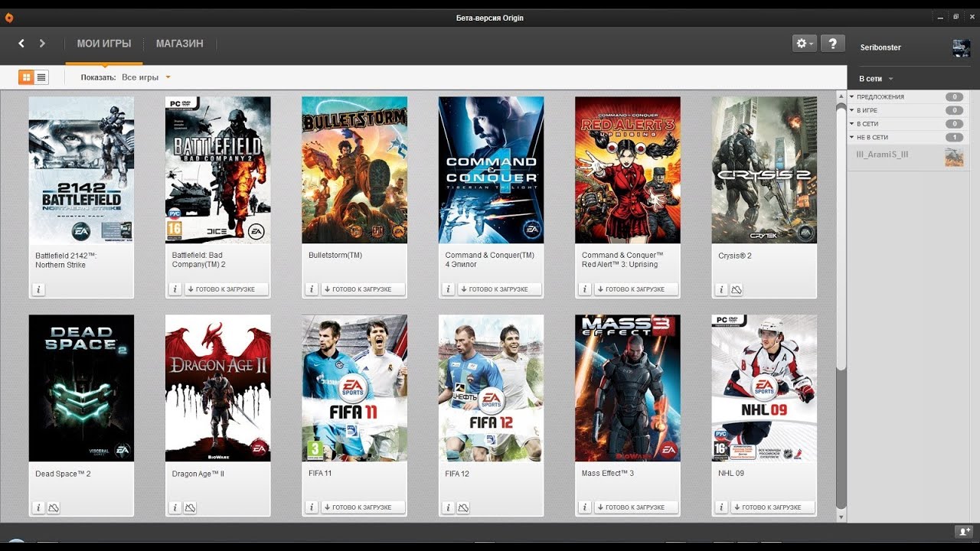980x551 pixels.
Task: Download Battlefield Bad Company 2
Action: tap(226, 289)
